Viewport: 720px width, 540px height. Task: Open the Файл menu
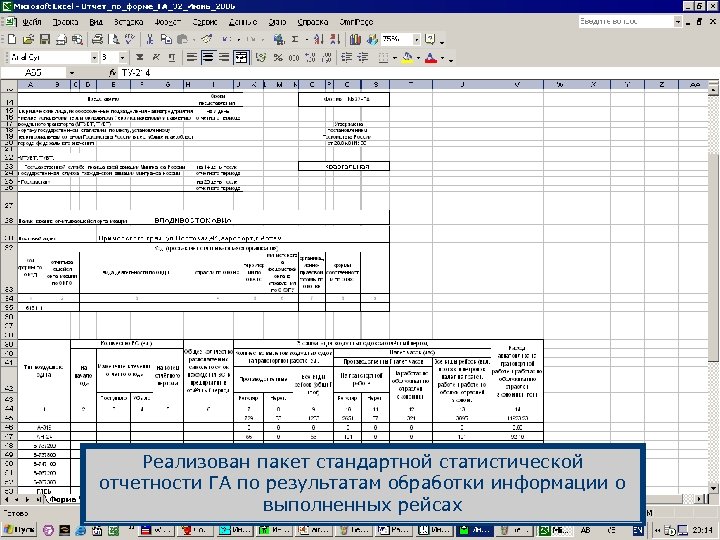click(x=32, y=22)
